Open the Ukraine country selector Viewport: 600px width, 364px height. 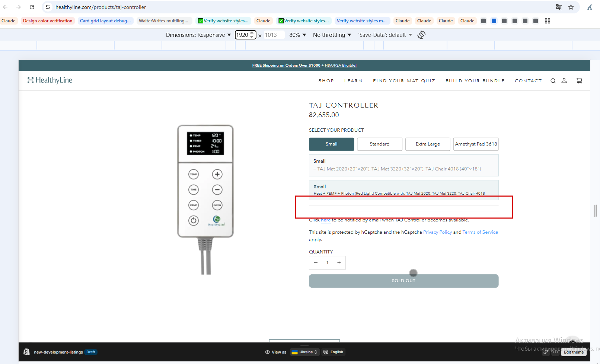pos(305,352)
